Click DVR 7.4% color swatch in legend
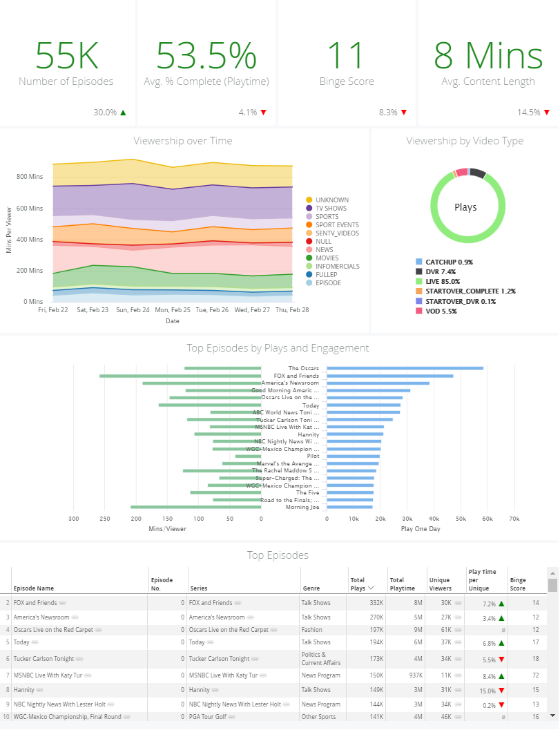Screen dimensions: 560x730 click(419, 272)
